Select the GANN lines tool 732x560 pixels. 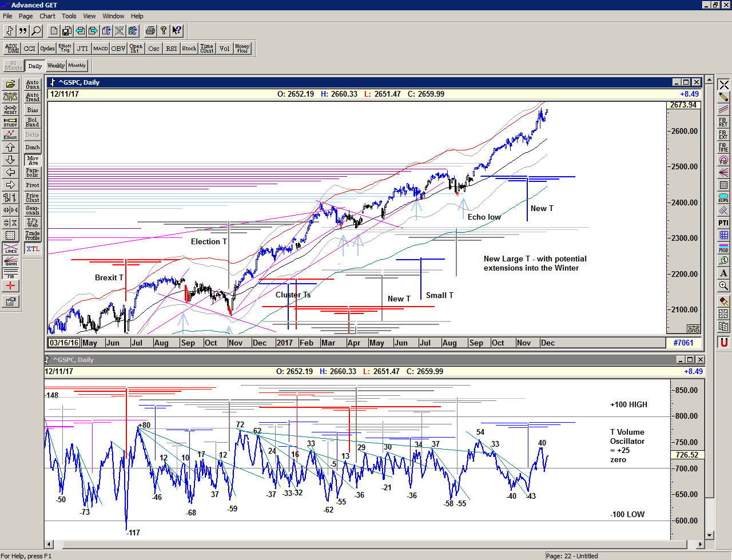pos(10,261)
